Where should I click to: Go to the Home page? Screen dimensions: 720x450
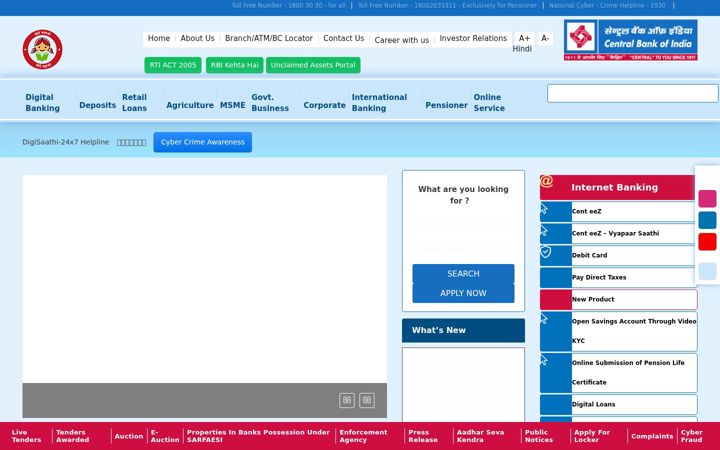(159, 38)
